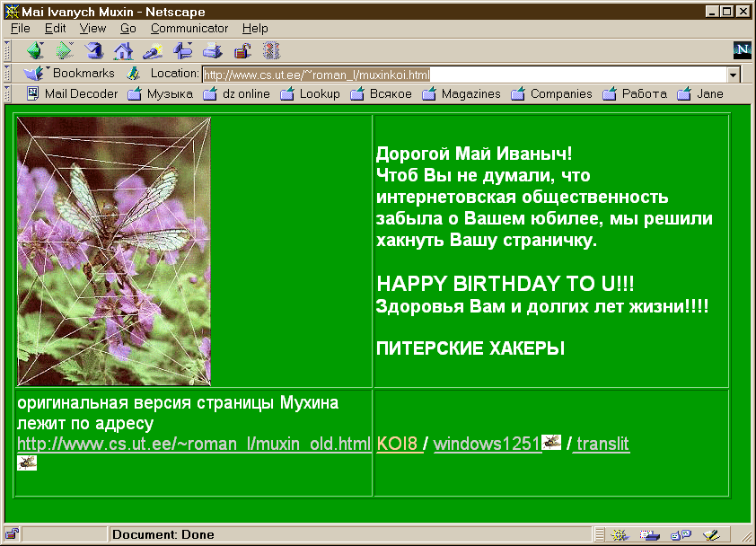The image size is (756, 546).
Task: Follow the translit link
Action: coord(602,444)
